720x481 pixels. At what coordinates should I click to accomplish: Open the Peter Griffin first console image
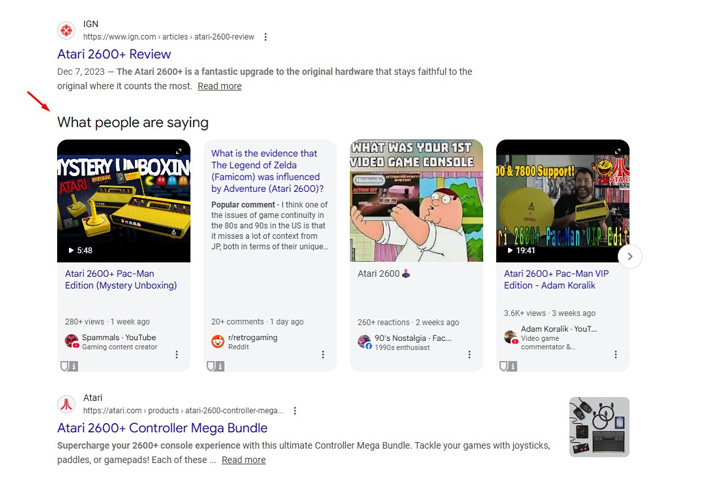coord(416,201)
